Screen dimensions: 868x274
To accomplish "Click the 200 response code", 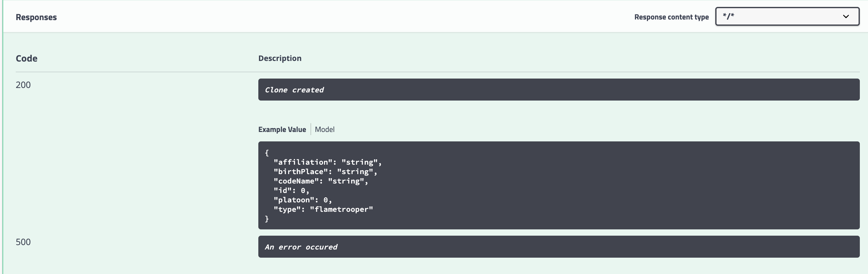I will 23,85.
